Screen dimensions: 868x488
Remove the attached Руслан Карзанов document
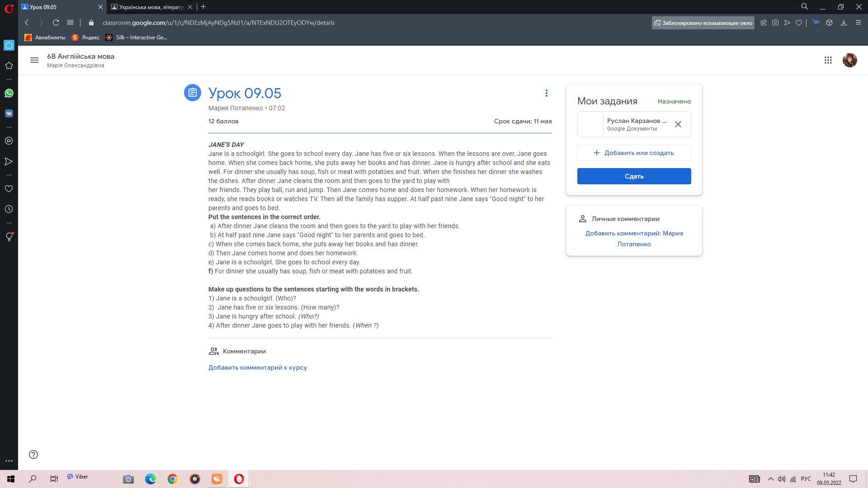[x=678, y=124]
